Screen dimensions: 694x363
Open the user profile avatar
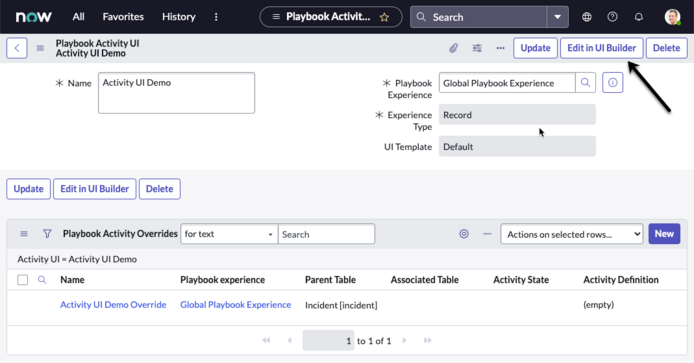[672, 17]
